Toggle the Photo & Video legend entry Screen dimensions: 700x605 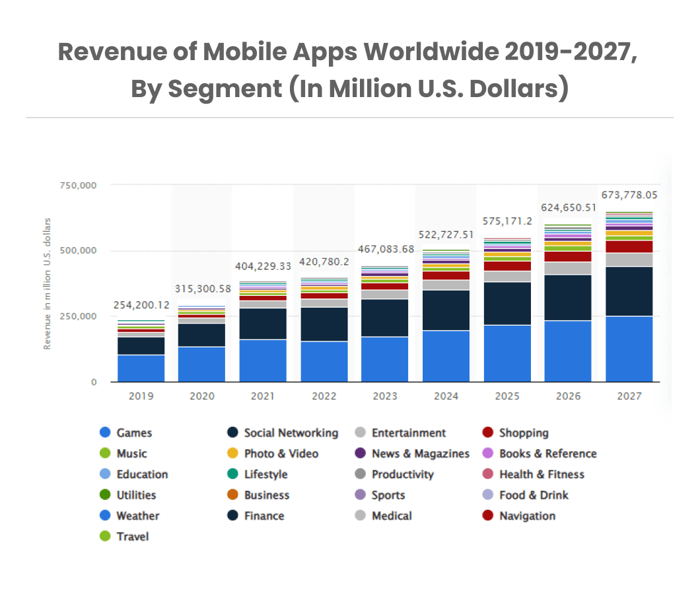(273, 453)
